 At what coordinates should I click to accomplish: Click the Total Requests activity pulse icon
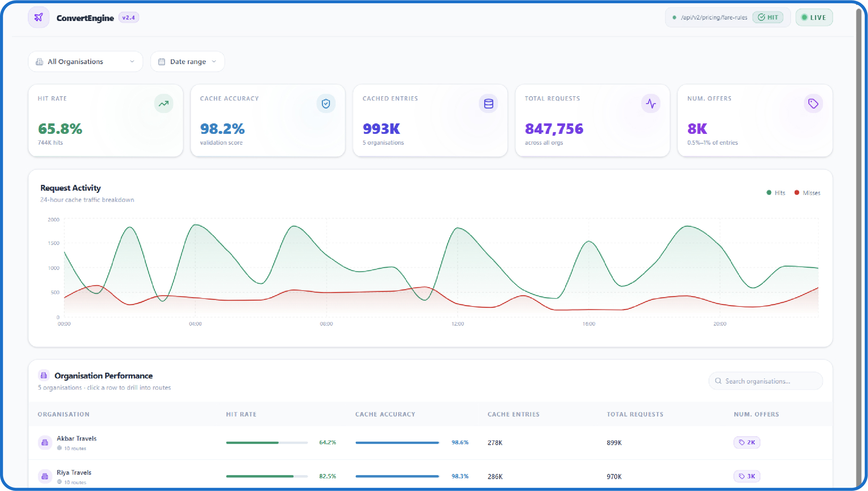(651, 104)
